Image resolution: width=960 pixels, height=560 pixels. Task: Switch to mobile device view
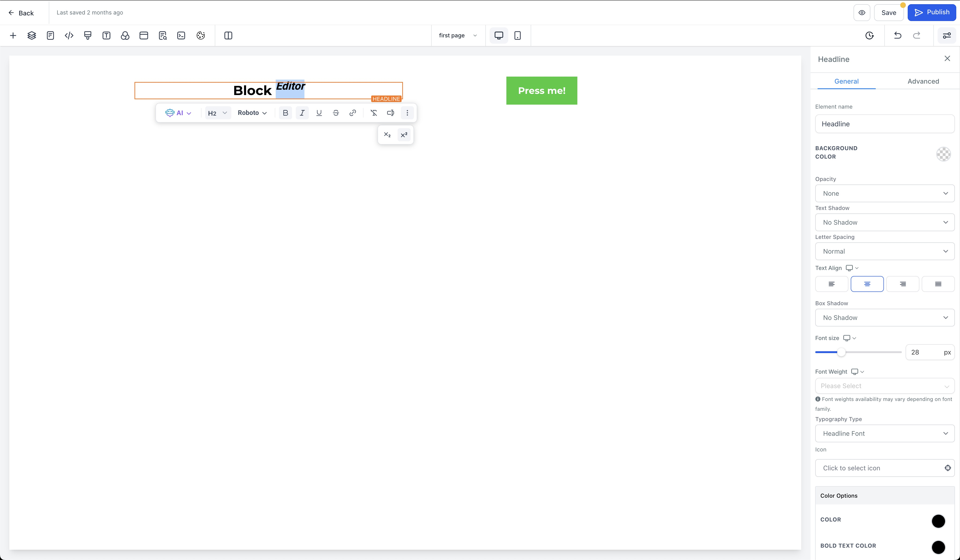(517, 35)
